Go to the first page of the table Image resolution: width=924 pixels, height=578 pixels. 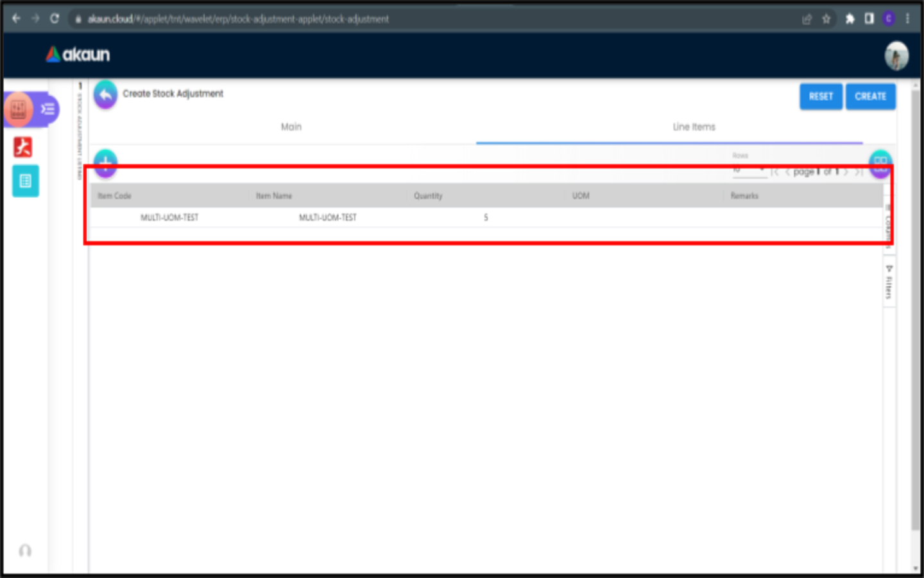click(774, 172)
